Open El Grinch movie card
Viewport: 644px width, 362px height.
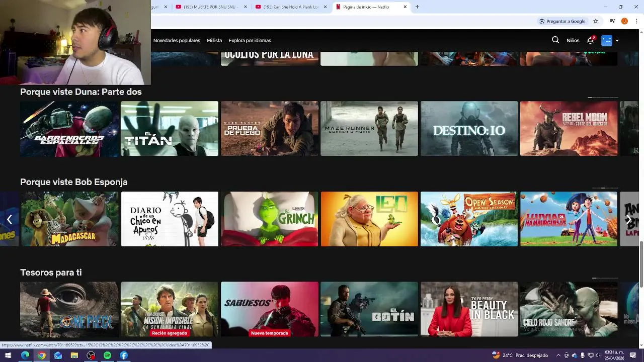point(270,219)
